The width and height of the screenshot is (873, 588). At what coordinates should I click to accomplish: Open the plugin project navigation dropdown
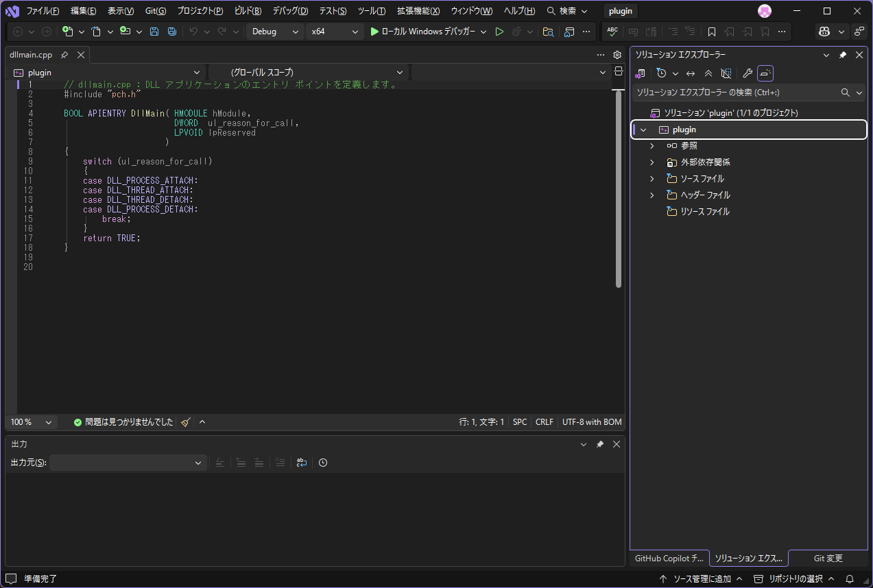[107, 72]
